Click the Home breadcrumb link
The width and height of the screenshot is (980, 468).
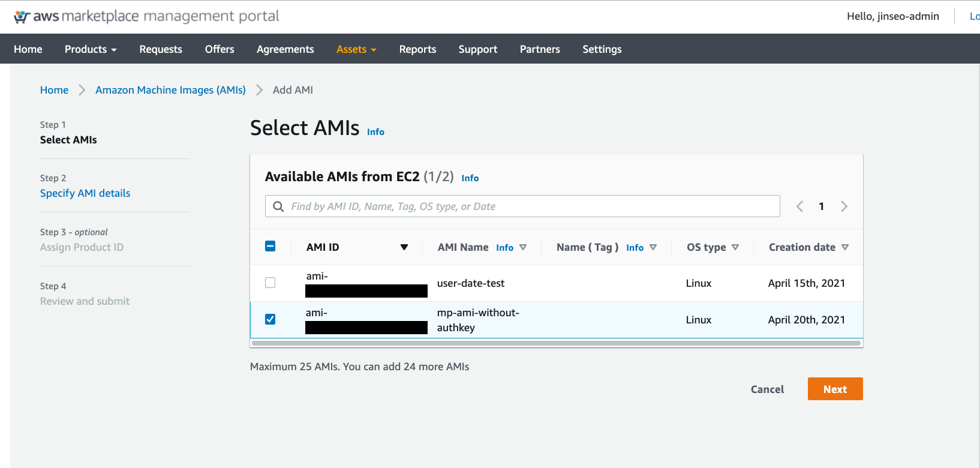(x=55, y=90)
